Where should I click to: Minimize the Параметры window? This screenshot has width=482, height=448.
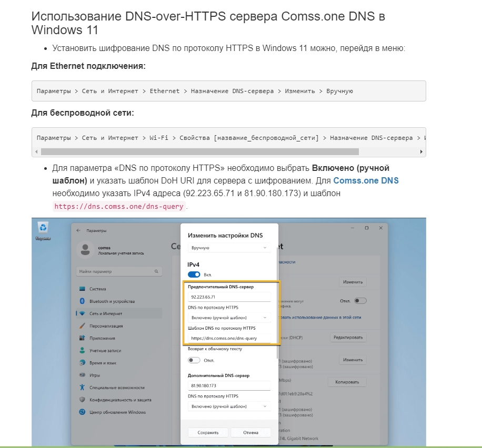coord(352,228)
